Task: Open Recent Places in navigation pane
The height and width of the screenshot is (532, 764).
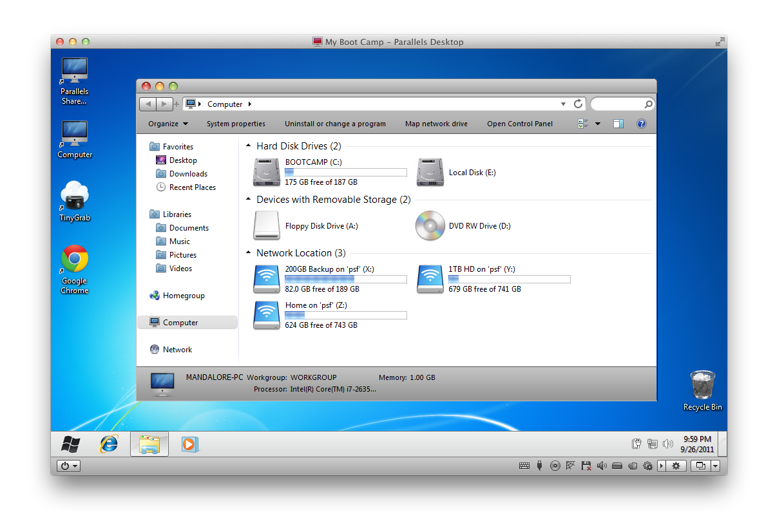Action: [186, 187]
